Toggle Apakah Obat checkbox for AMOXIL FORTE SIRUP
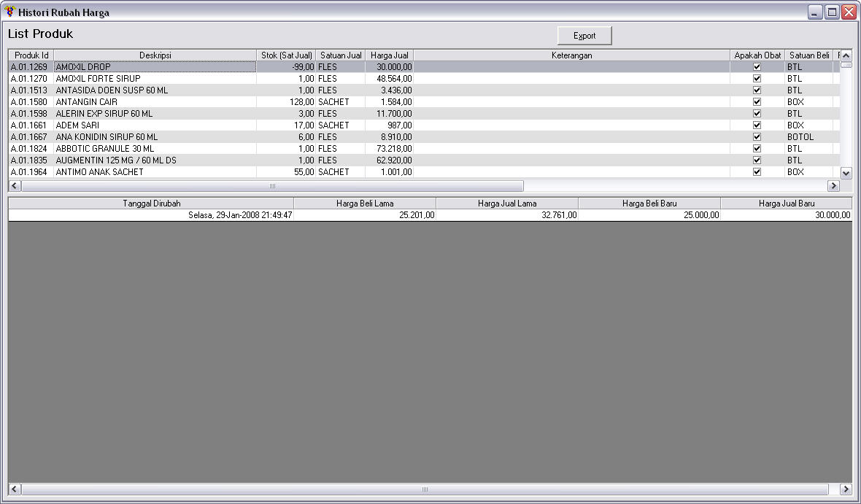861x504 pixels. point(757,79)
